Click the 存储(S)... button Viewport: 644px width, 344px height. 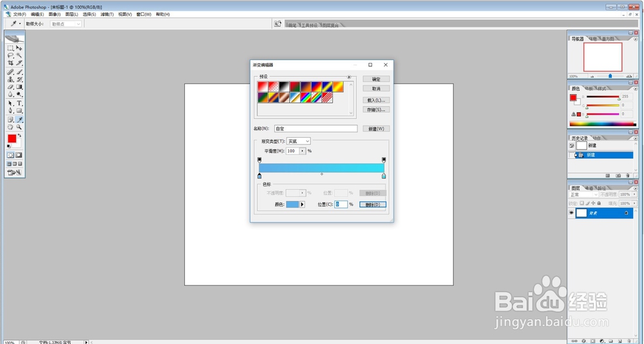[x=376, y=110]
